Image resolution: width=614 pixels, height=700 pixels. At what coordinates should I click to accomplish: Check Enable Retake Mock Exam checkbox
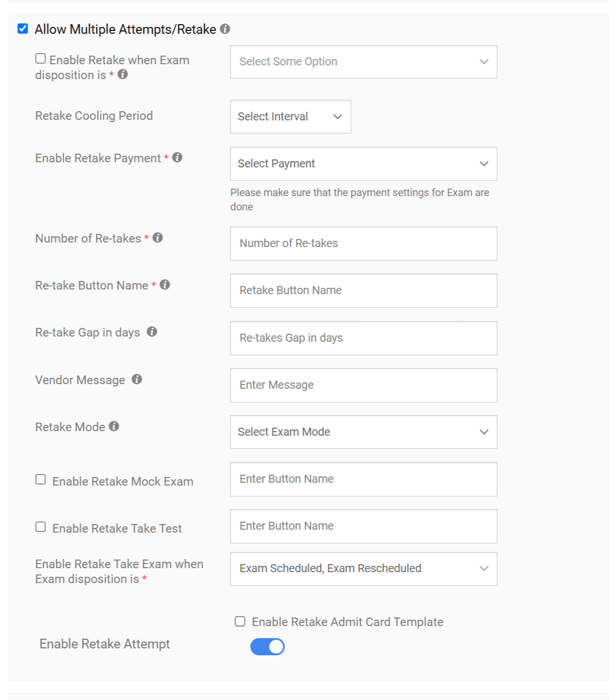point(41,479)
